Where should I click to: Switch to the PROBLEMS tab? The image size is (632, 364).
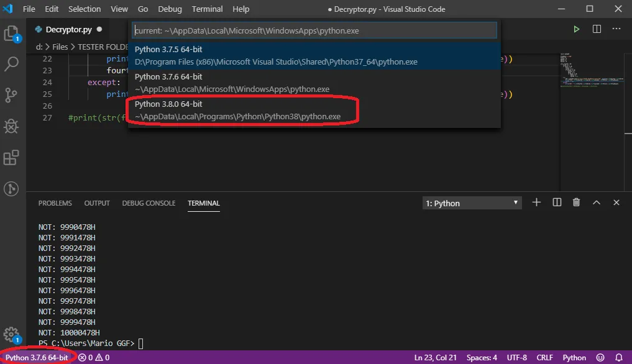[x=55, y=203]
